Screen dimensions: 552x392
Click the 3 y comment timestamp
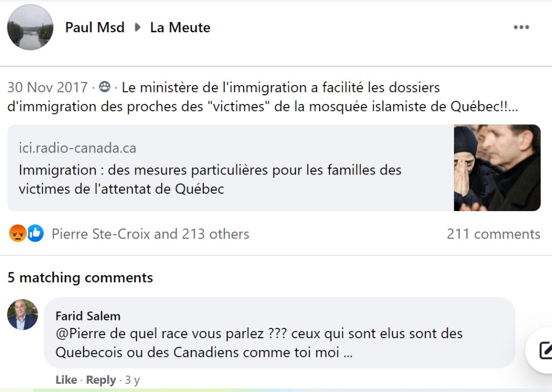pyautogui.click(x=132, y=380)
